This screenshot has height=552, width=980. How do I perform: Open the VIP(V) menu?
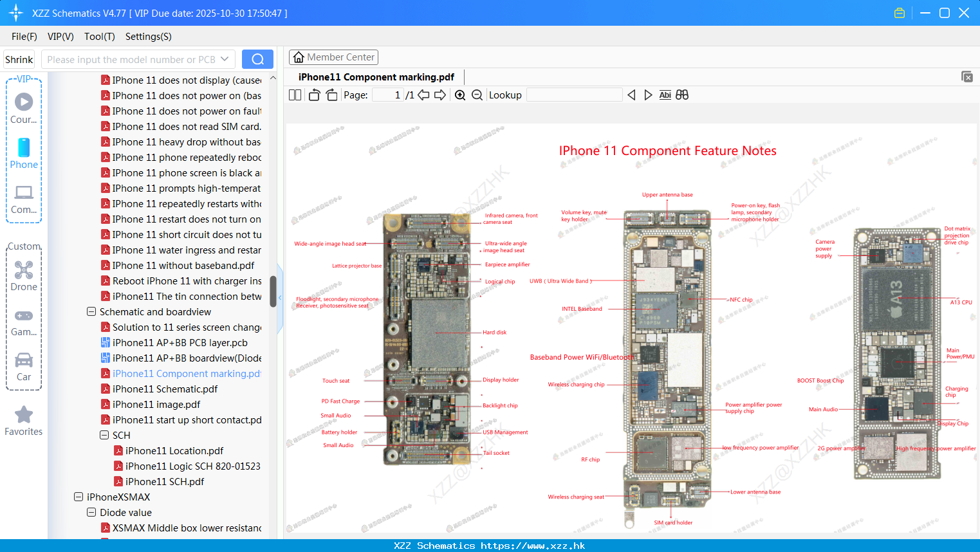point(60,37)
